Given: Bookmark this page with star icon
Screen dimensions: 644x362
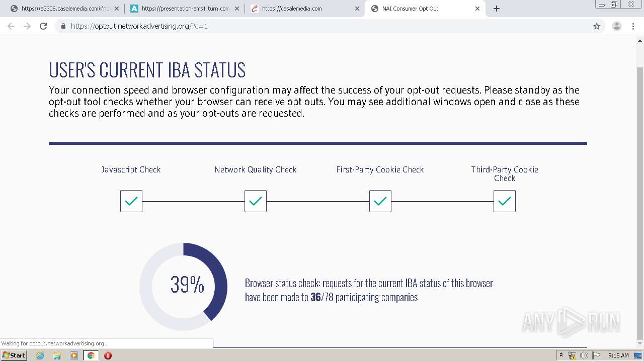Looking at the screenshot, I should tap(597, 26).
